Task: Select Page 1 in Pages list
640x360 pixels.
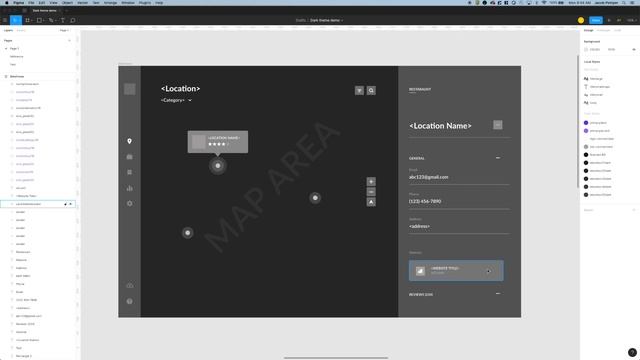Action: coord(14,49)
